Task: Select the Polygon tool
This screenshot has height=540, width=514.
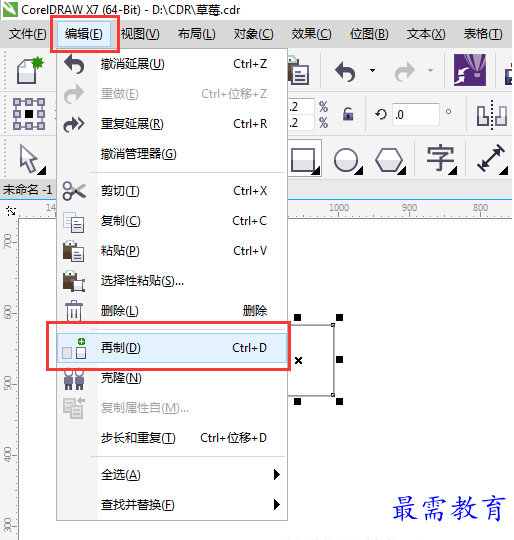Action: 390,160
